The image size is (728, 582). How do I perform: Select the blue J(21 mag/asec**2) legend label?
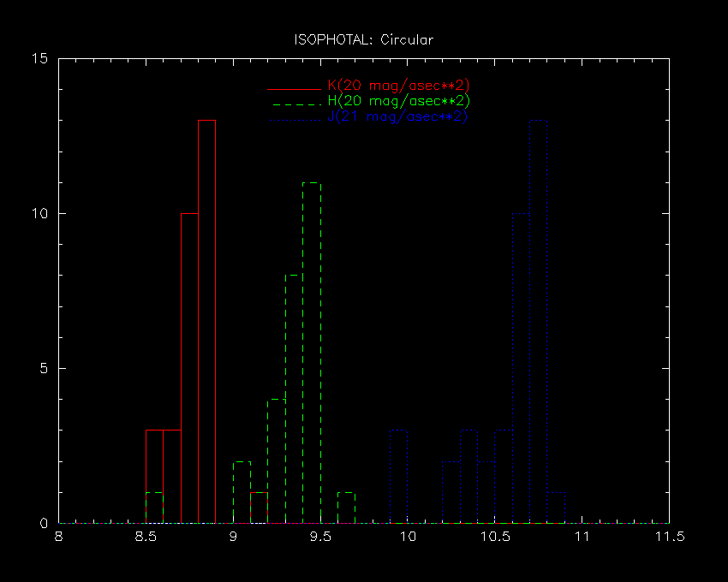point(397,116)
